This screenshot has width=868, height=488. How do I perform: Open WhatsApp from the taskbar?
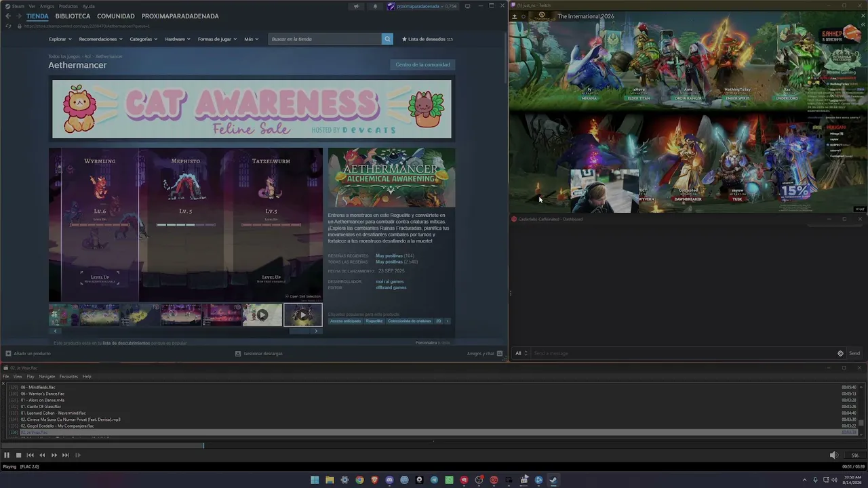coord(449,480)
